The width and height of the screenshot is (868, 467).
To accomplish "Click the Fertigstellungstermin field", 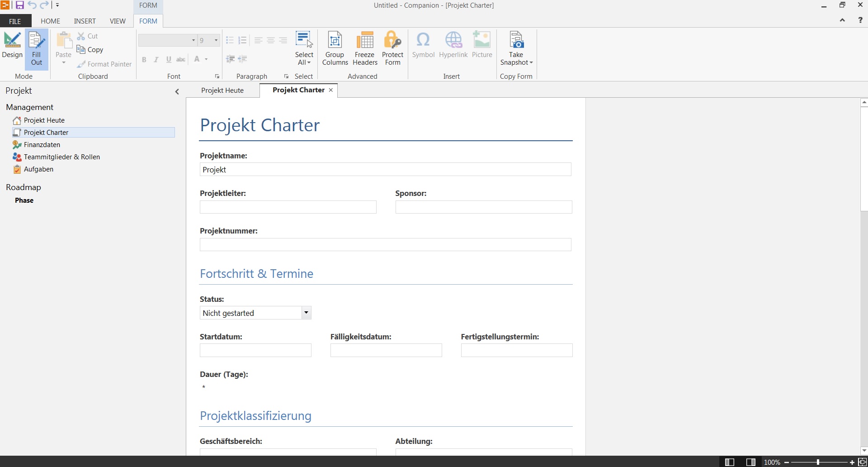I will (517, 350).
